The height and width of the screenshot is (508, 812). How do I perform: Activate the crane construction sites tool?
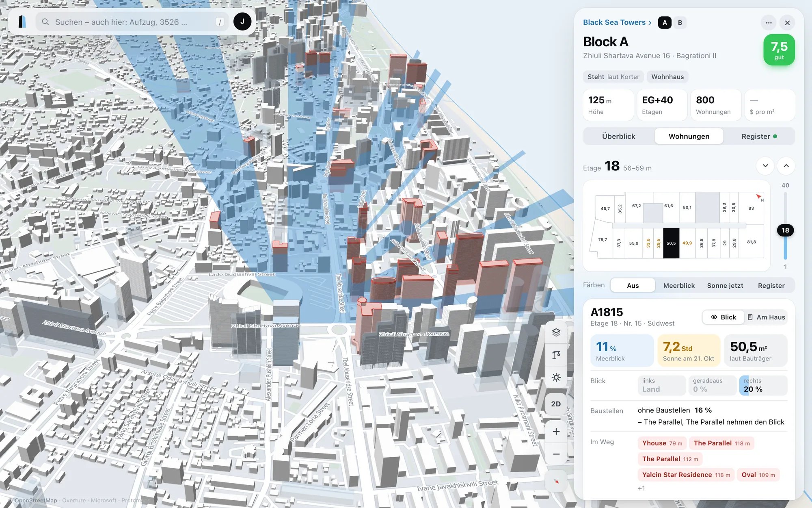click(556, 355)
